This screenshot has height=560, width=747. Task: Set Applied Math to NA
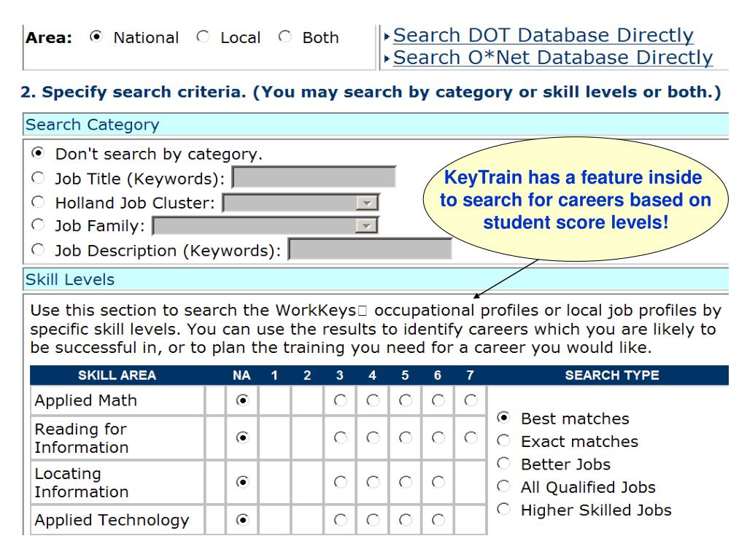(242, 400)
